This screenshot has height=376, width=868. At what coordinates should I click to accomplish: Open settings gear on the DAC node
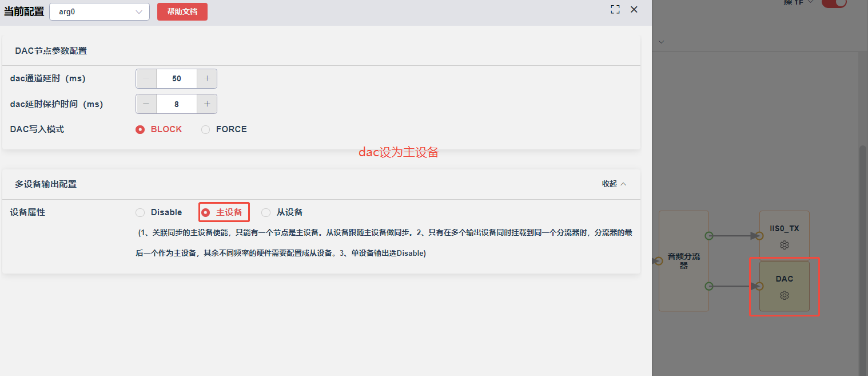[785, 295]
